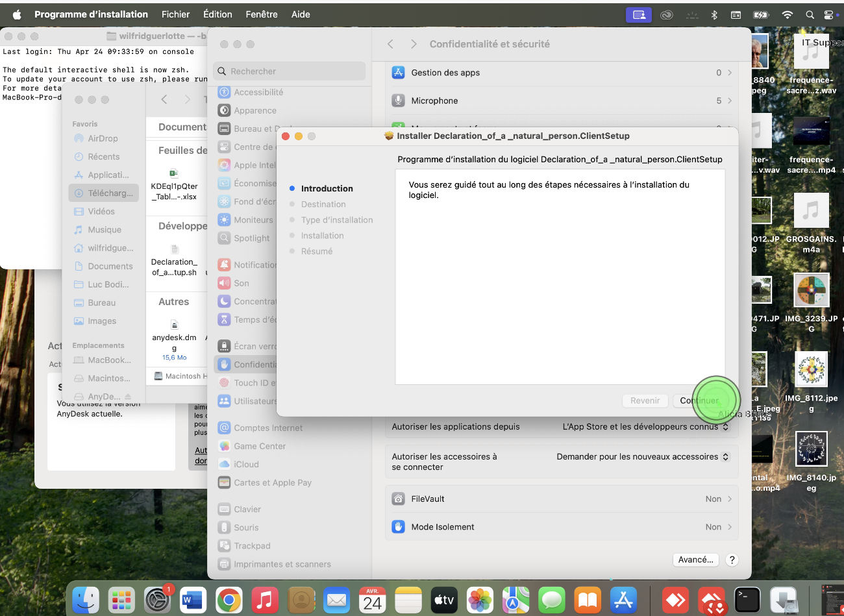Open the Fenêtre menu
Screen dimensions: 844x616
point(262,14)
